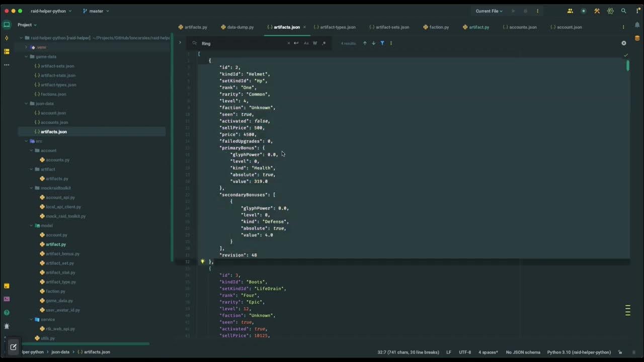Close the find bar
The height and width of the screenshot is (362, 644).
pyautogui.click(x=624, y=43)
